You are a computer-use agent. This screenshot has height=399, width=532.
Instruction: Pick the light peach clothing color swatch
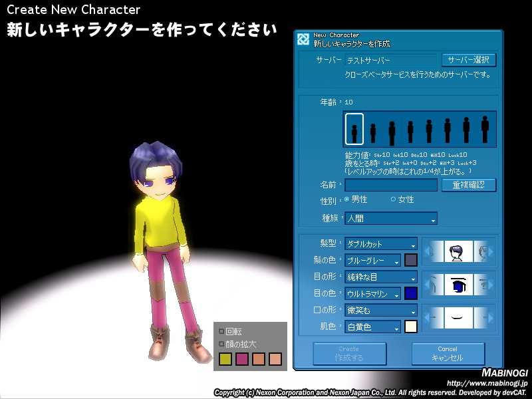point(275,359)
